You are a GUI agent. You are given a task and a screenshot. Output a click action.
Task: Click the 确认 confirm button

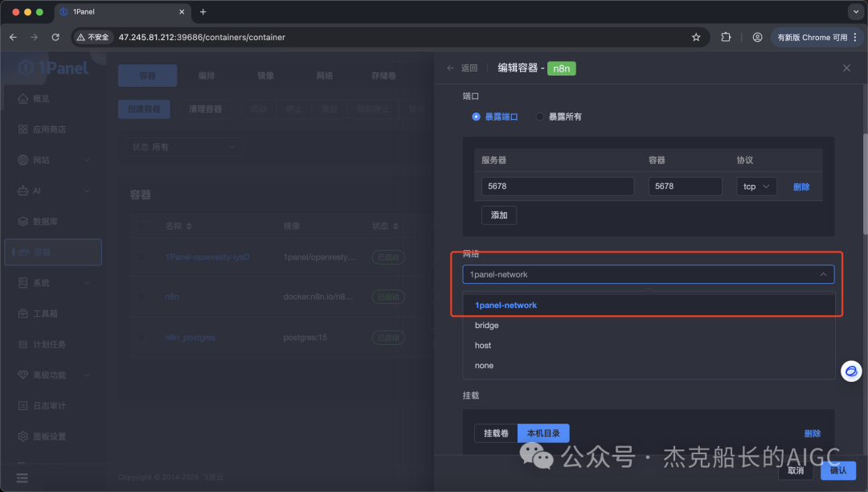838,470
